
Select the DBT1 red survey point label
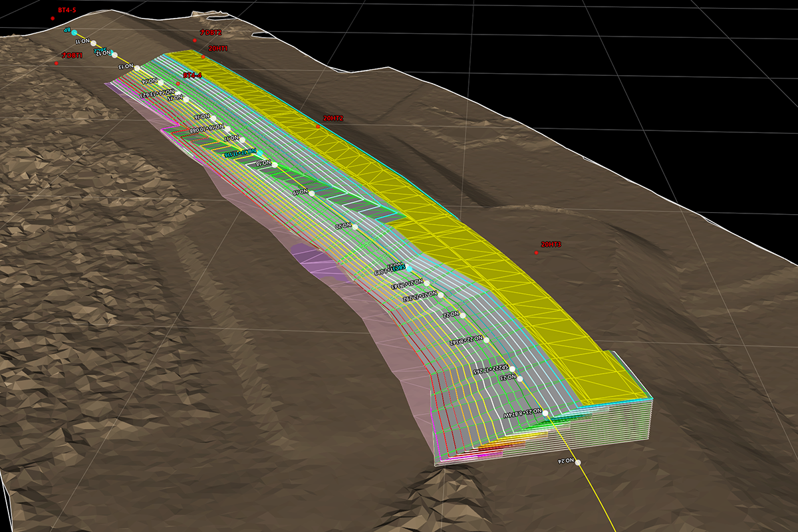point(72,55)
